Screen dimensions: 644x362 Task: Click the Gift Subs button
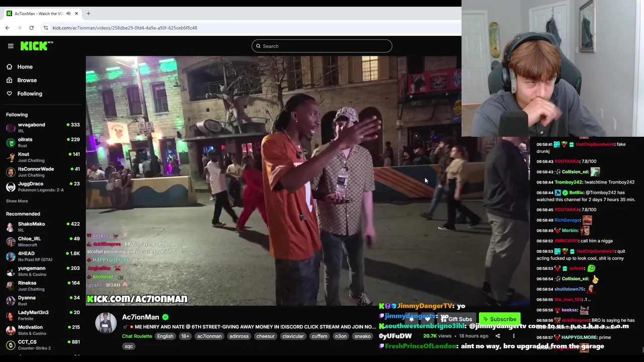(x=456, y=319)
